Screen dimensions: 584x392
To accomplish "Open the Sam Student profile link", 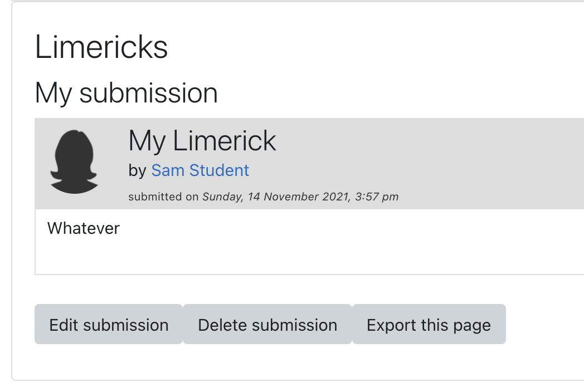I will [x=200, y=170].
